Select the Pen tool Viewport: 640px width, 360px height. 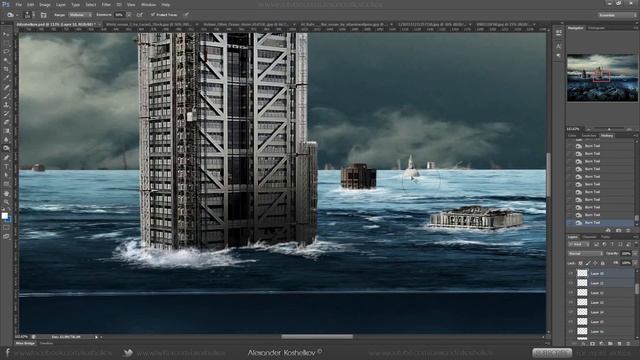[6, 158]
